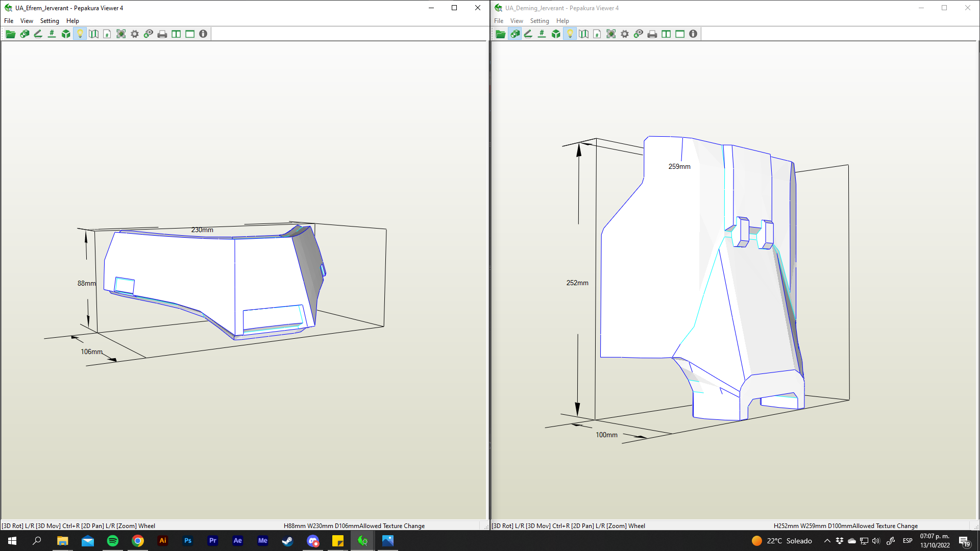Click Open file icon in left Efrem window

point(10,34)
